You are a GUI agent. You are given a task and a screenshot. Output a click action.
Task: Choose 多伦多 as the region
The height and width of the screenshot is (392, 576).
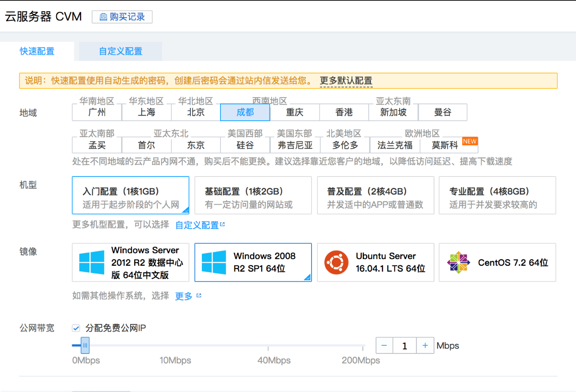point(345,145)
